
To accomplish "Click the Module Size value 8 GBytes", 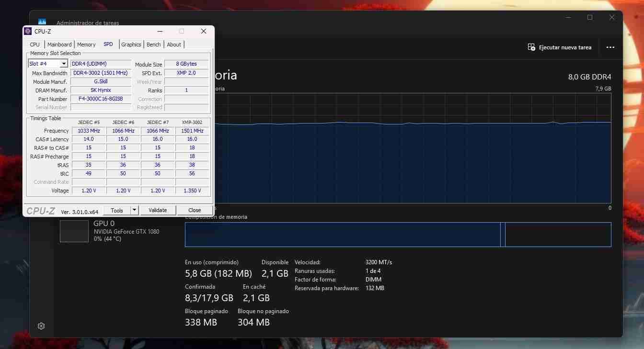I will [x=186, y=64].
